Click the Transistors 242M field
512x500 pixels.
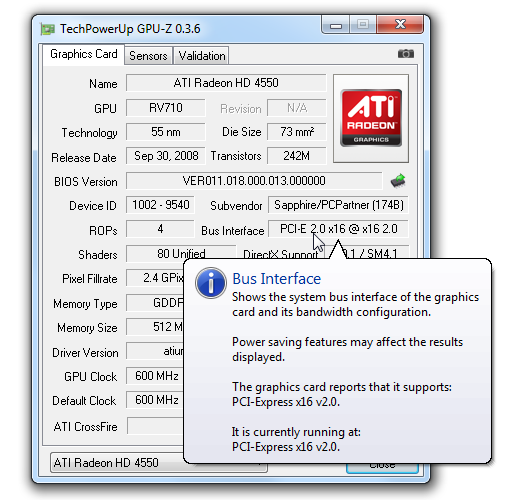click(297, 156)
